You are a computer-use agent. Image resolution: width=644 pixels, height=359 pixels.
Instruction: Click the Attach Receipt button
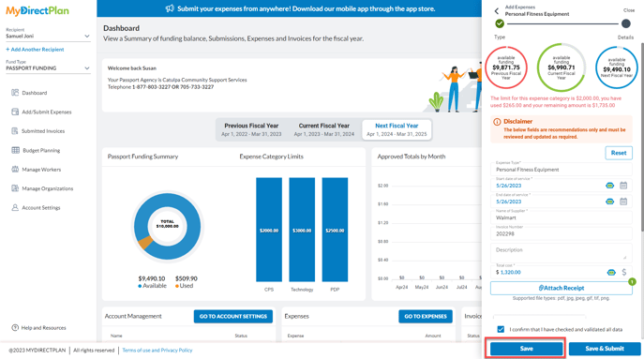point(561,288)
